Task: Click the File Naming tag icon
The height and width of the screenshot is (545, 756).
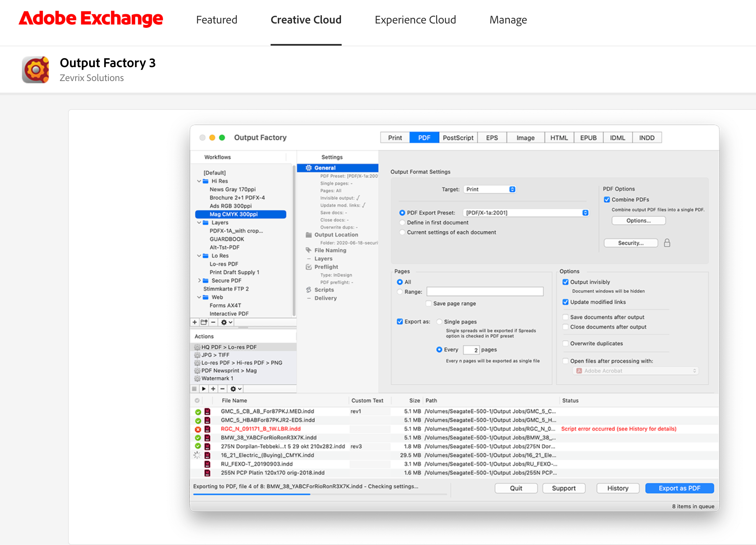Action: click(309, 250)
